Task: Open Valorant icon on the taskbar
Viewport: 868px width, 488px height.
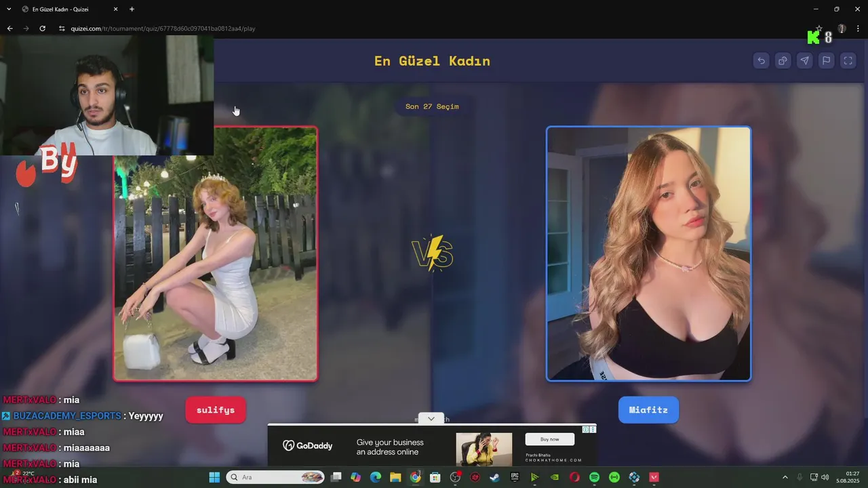Action: 654,477
